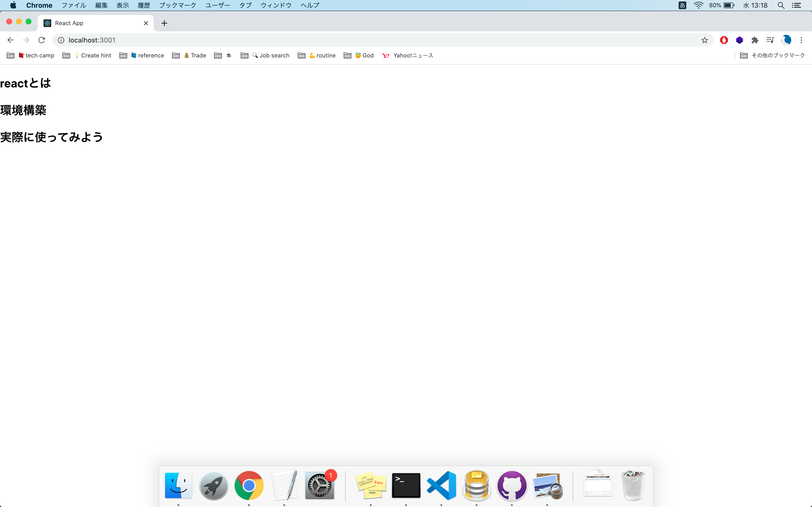The image size is (812, 507).
Task: Open the Chrome extensions puzzle menu
Action: 755,40
